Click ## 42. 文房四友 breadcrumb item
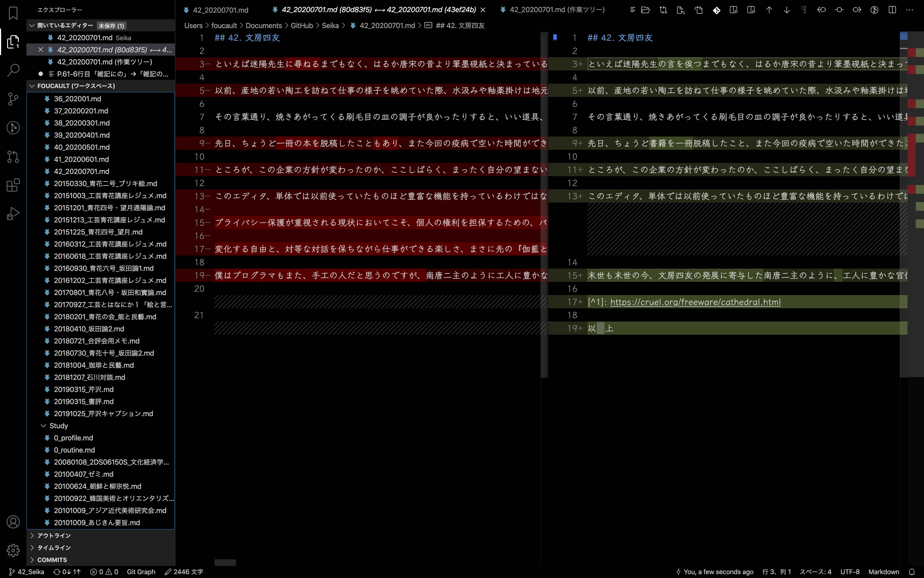 [460, 26]
